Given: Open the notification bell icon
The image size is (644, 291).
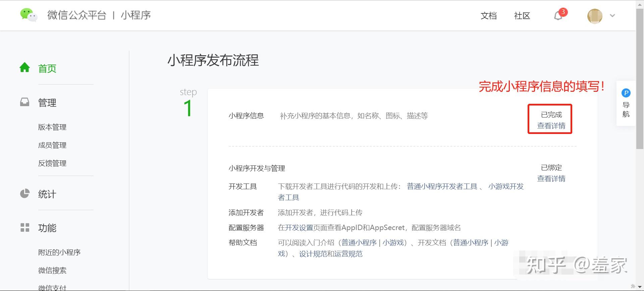Looking at the screenshot, I should coord(558,15).
